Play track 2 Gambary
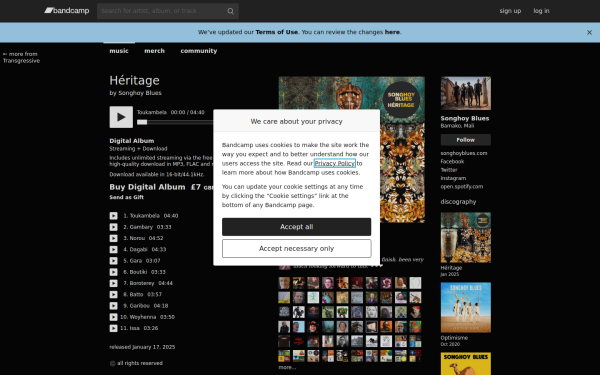 pyautogui.click(x=113, y=227)
